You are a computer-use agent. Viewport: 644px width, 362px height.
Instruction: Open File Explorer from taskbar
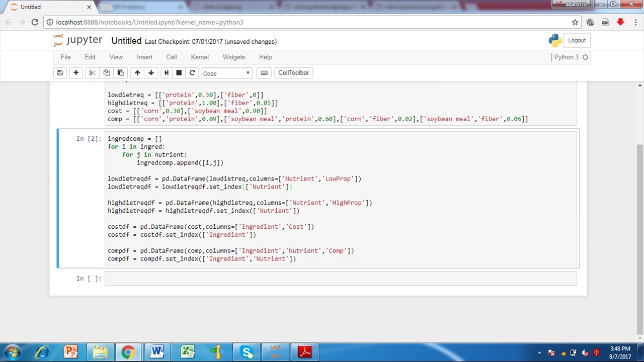click(100, 352)
